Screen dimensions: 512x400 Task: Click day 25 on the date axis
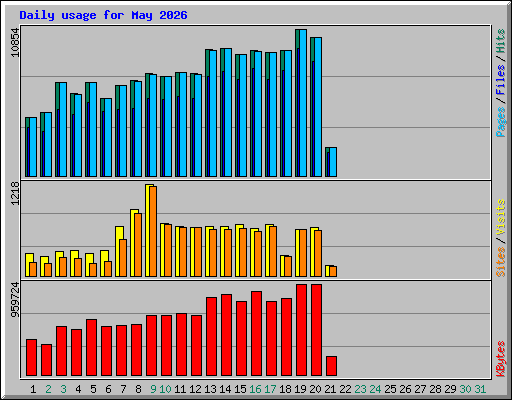coord(390,389)
